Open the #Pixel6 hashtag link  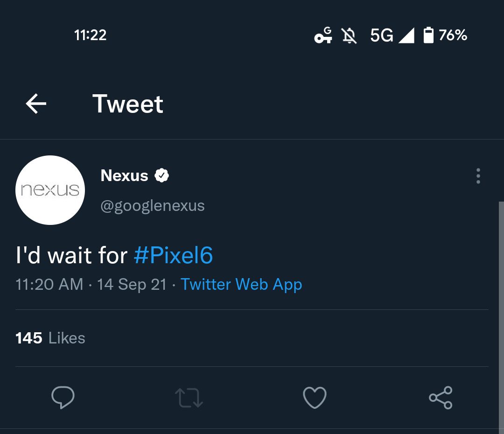point(173,256)
